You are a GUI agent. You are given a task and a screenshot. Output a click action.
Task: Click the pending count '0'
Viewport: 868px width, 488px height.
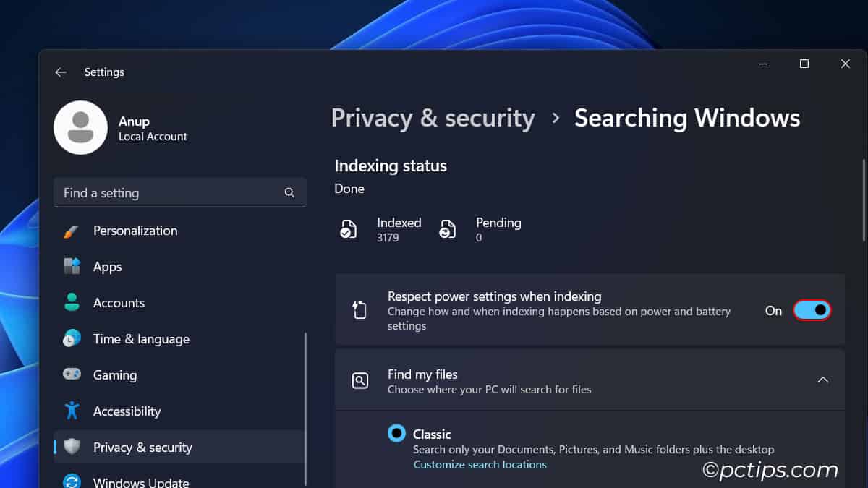(479, 238)
